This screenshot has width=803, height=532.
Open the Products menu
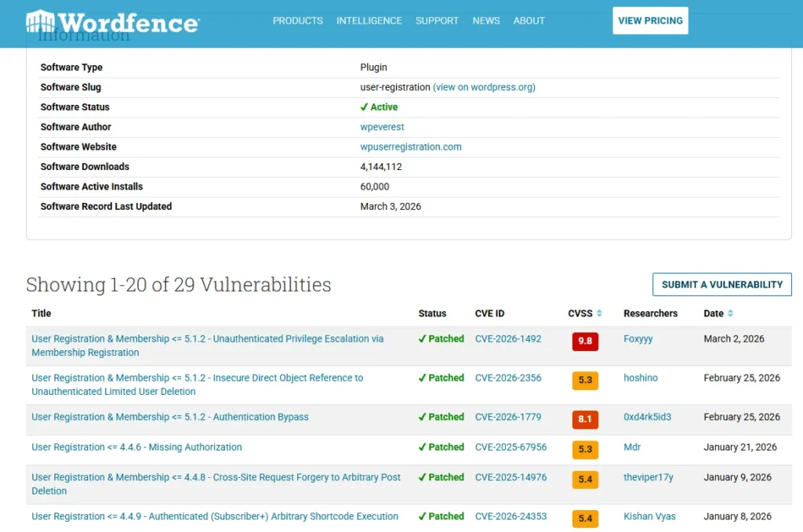(x=297, y=21)
